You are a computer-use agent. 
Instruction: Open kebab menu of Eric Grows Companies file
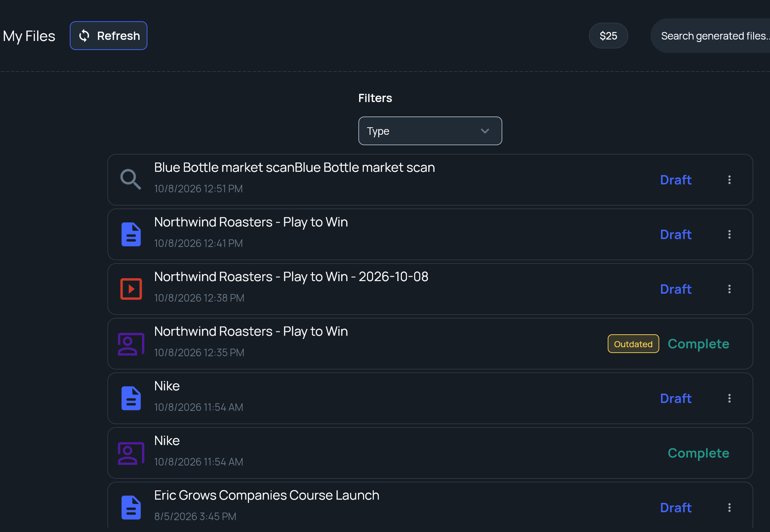(729, 507)
